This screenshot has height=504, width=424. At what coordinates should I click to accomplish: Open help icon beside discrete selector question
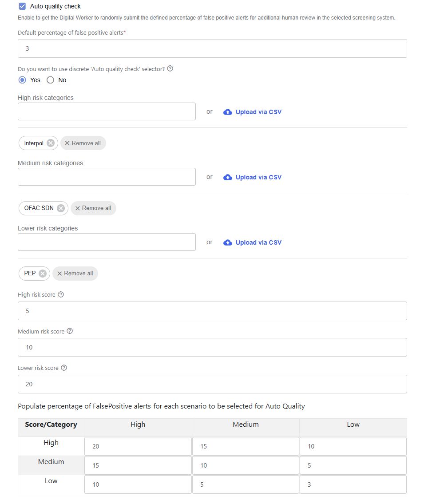coord(170,68)
